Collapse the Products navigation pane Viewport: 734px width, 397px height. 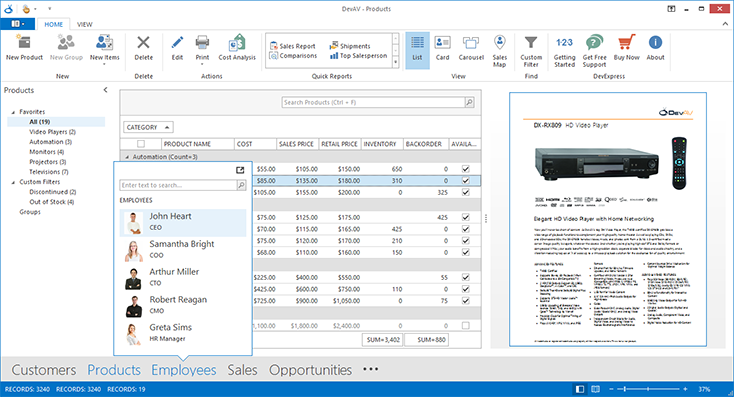105,90
